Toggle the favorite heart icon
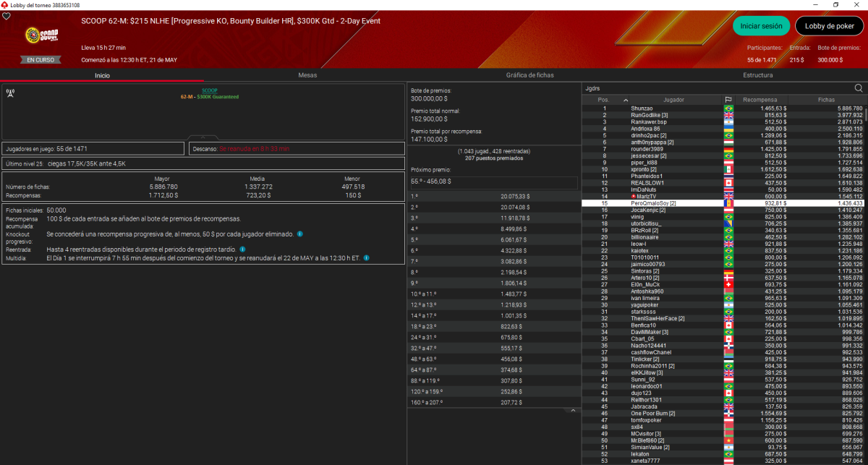Viewport: 868px width, 465px height. point(6,16)
